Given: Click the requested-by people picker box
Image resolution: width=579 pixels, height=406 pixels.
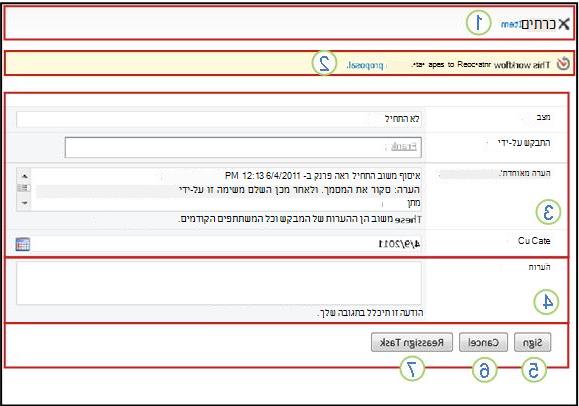Looking at the screenshot, I should pos(243,147).
